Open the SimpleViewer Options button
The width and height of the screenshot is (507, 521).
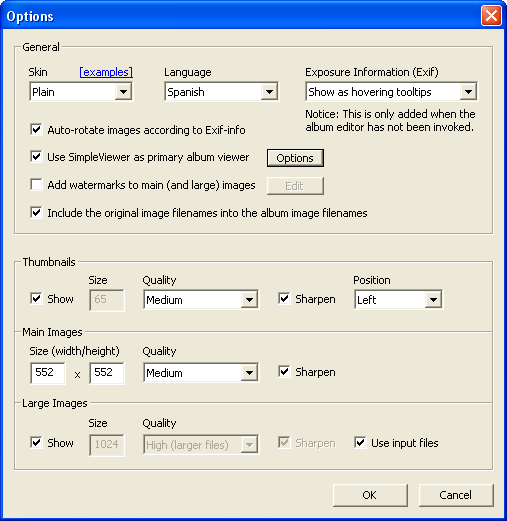295,158
